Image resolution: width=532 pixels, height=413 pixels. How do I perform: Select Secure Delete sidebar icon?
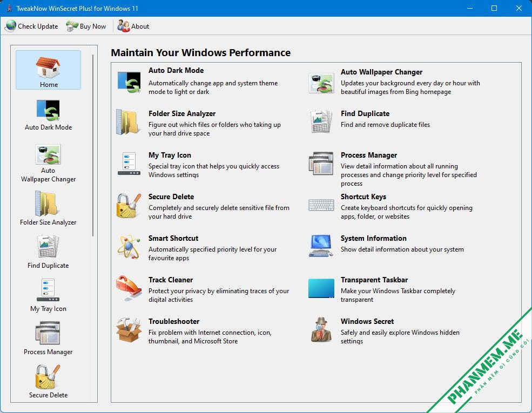click(48, 377)
